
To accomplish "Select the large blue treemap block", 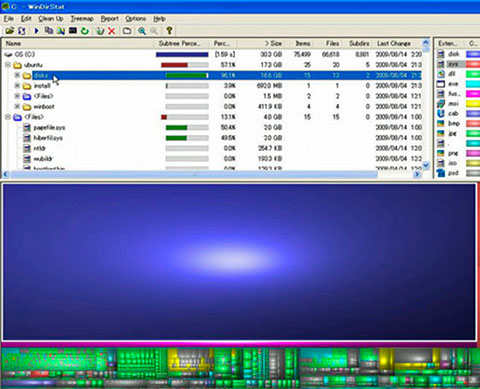I will (x=239, y=262).
